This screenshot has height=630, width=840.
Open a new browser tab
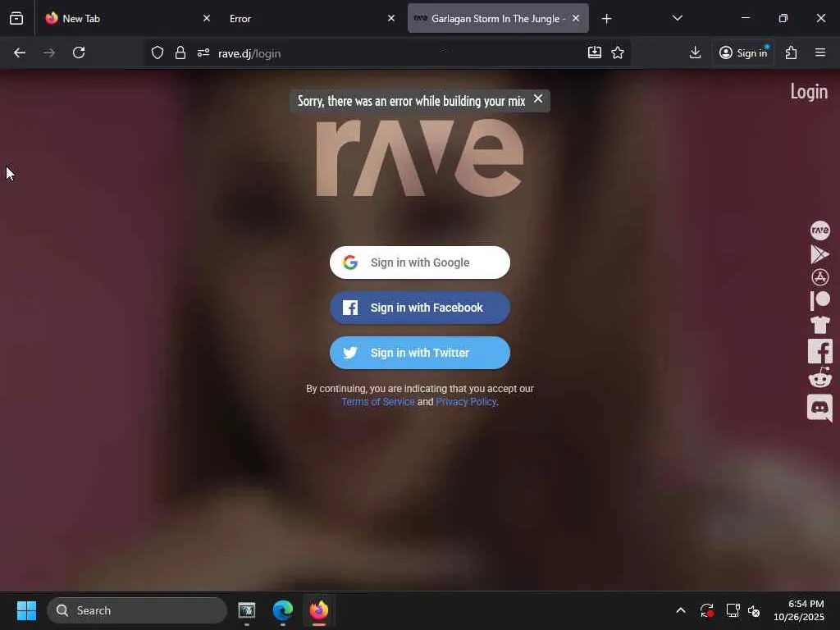[606, 19]
